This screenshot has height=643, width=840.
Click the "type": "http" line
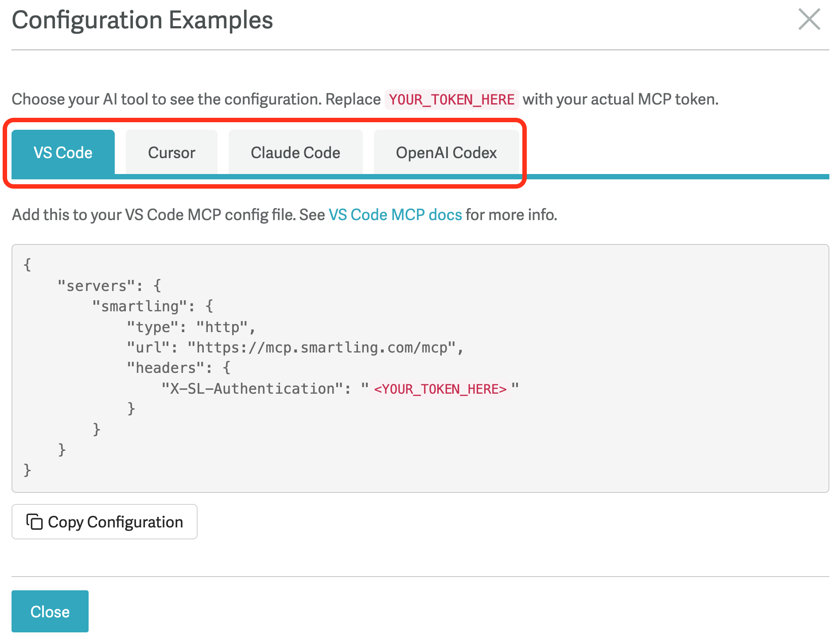coord(191,327)
